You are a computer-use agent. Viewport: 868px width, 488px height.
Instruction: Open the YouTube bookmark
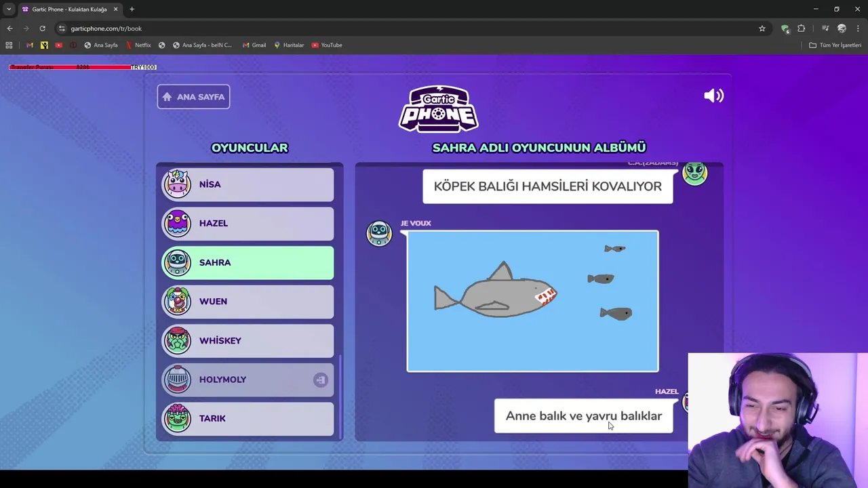327,45
